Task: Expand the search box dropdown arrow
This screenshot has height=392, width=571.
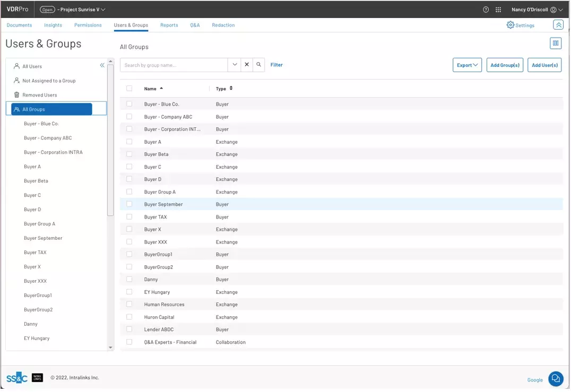Action: coord(235,65)
